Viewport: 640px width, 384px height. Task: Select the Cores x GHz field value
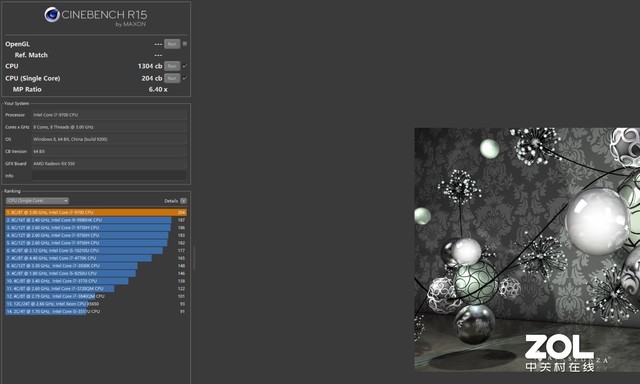click(x=109, y=127)
